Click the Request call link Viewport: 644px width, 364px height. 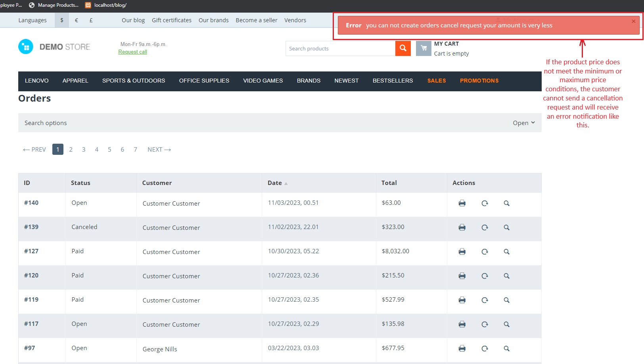(x=132, y=52)
